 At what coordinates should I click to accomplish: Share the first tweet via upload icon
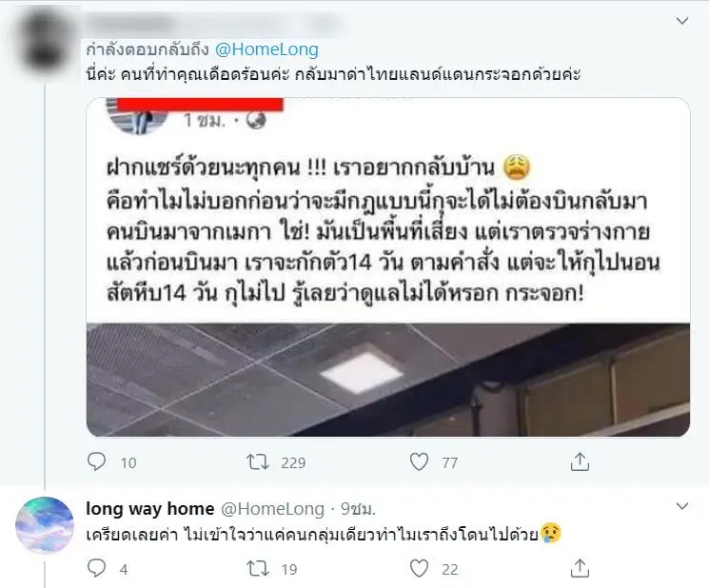580,461
